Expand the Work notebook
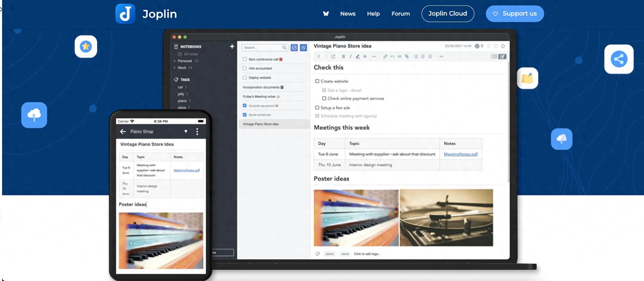Screen dimensions: 644x281 click(x=175, y=68)
